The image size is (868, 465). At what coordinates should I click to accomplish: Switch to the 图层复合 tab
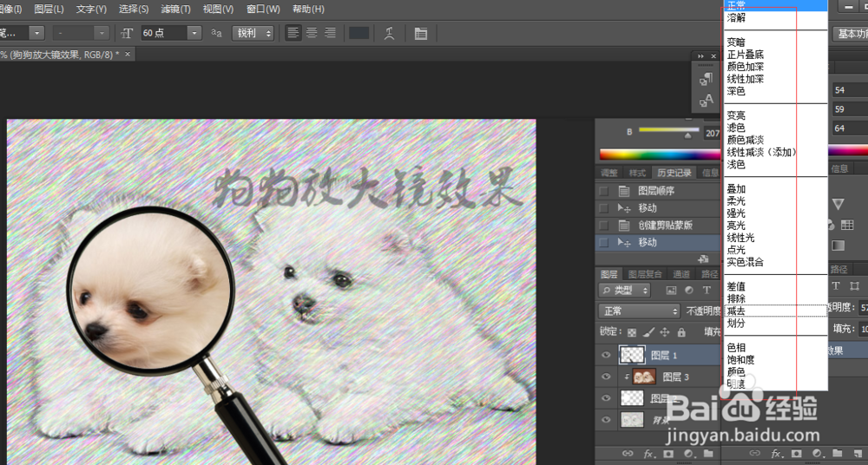(x=646, y=273)
